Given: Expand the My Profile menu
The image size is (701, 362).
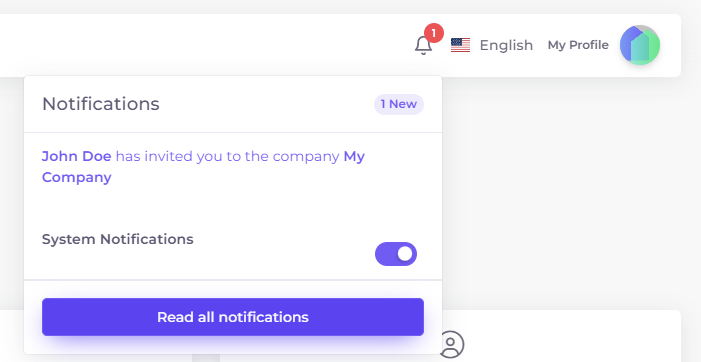Looking at the screenshot, I should tap(578, 45).
